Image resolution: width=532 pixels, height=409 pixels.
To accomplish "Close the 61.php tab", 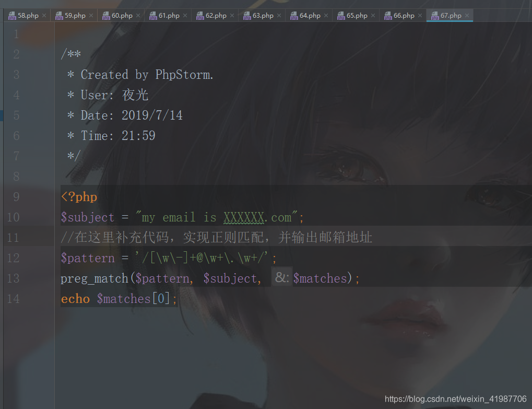I will (x=185, y=16).
